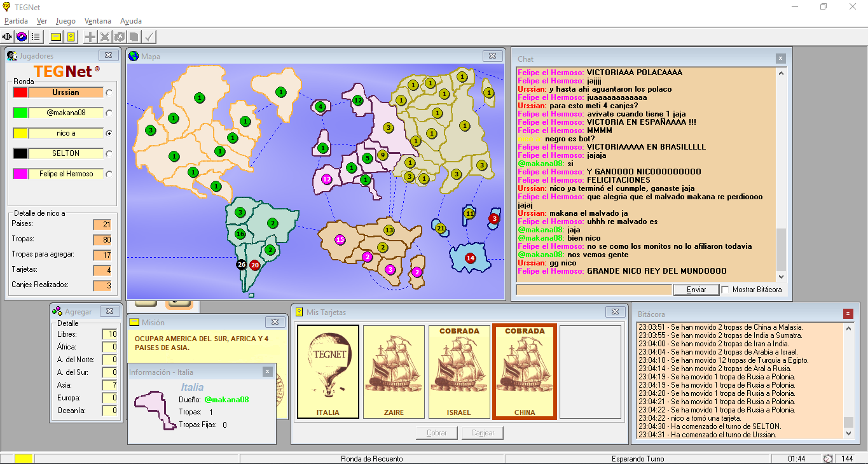
Task: Click the pink and blue globe toolbar icon
Action: click(22, 37)
